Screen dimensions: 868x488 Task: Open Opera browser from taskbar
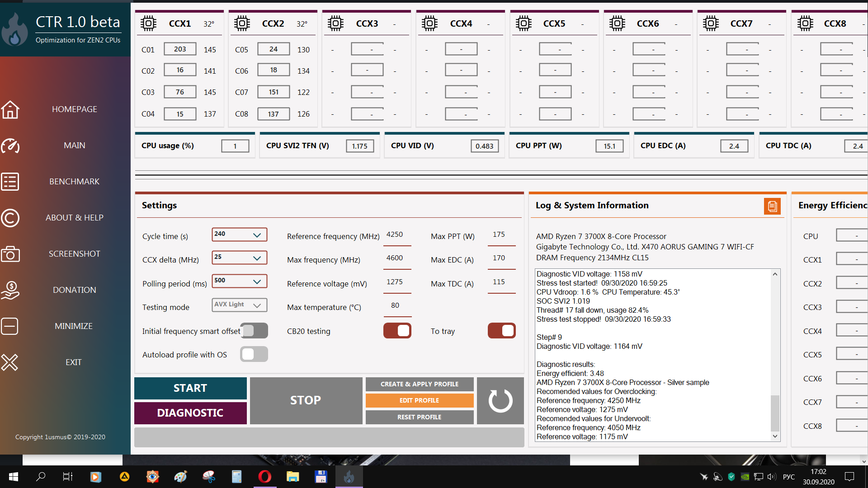click(265, 477)
